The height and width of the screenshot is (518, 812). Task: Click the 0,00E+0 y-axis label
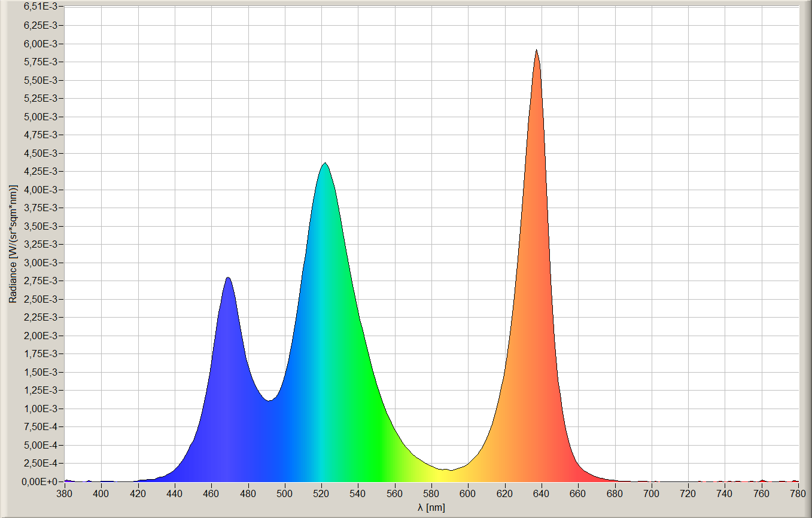tap(41, 482)
